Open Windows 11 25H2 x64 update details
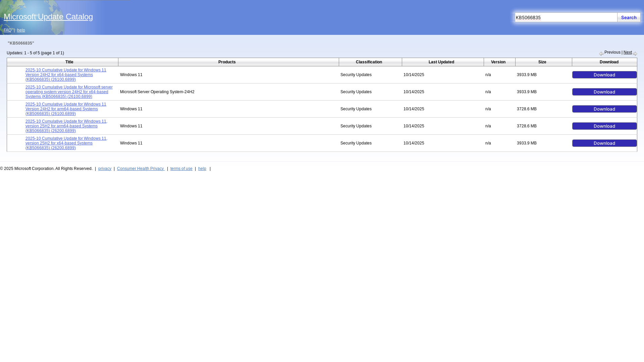Image resolution: width=644 pixels, height=362 pixels. pyautogui.click(x=66, y=143)
